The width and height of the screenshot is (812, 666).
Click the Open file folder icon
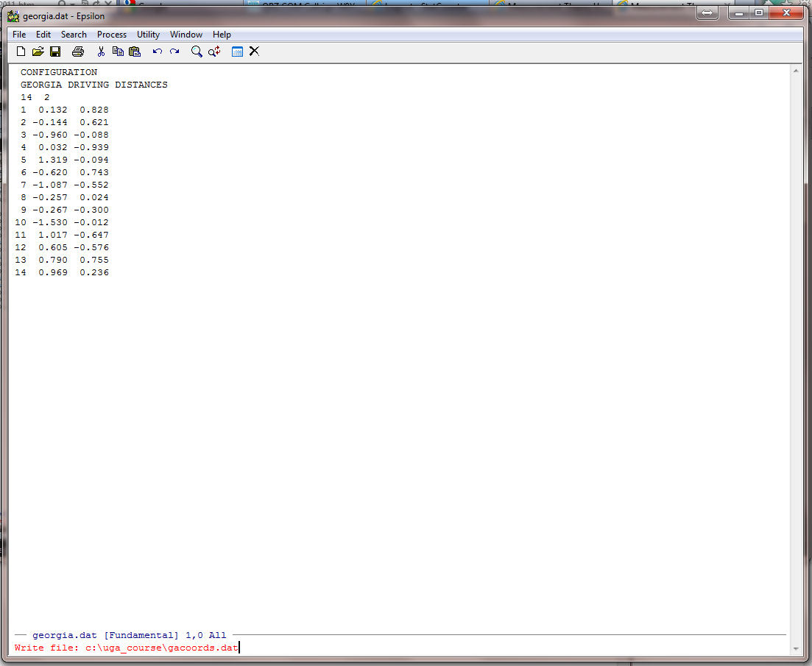tap(38, 52)
